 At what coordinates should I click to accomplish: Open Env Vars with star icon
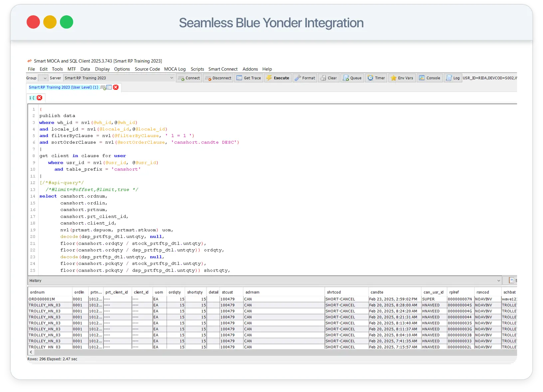pos(402,78)
